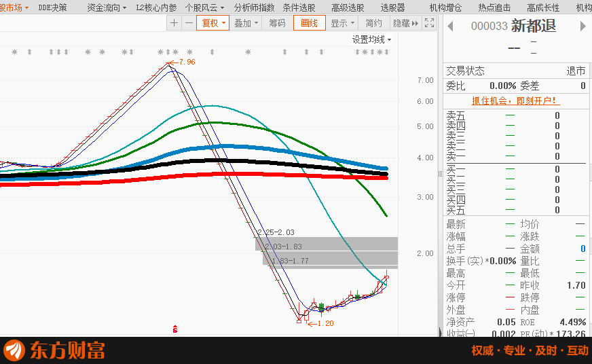Open 机构增仓 menu item

coord(445,7)
